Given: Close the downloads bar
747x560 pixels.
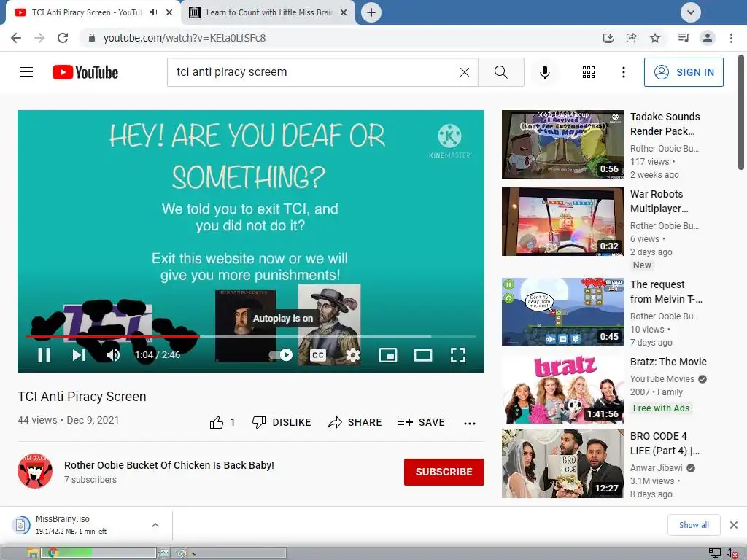Looking at the screenshot, I should pos(734,525).
